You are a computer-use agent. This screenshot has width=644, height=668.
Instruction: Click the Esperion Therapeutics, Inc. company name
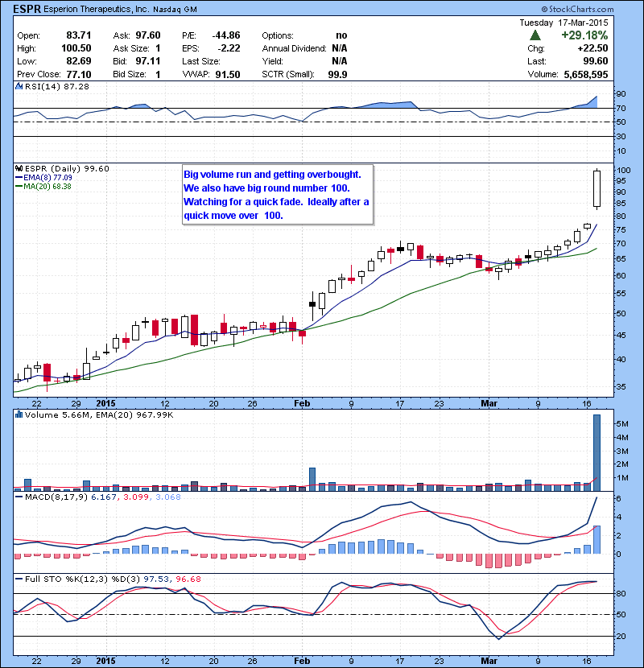click(96, 9)
